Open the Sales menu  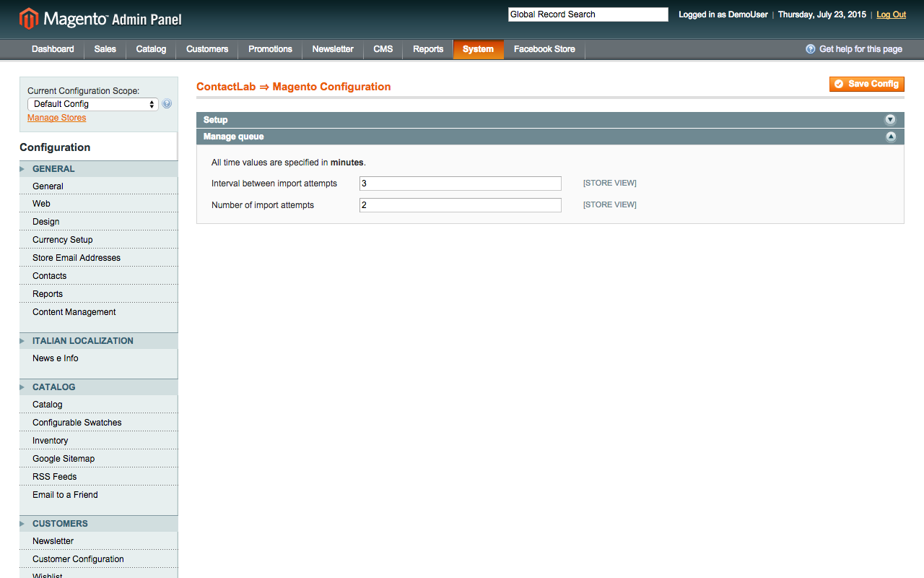pos(105,49)
